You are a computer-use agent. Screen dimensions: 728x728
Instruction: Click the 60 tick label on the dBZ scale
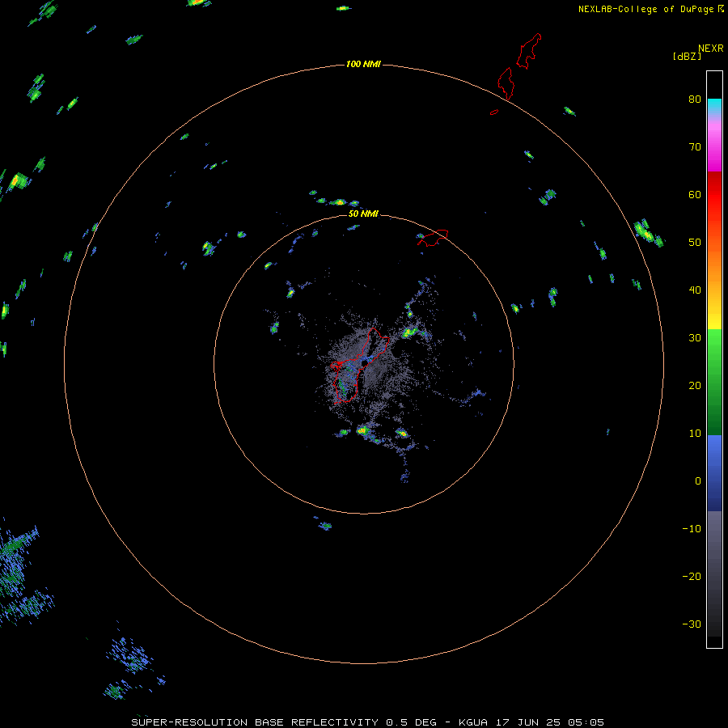coord(695,194)
